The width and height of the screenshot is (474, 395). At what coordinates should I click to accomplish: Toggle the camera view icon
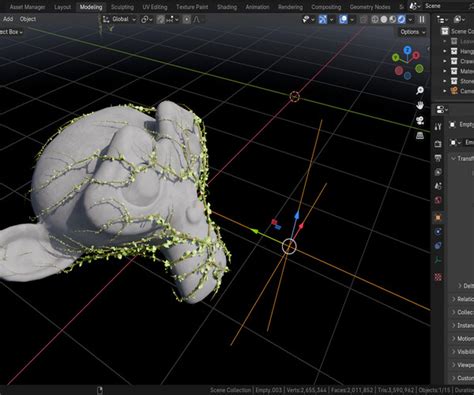[x=420, y=120]
